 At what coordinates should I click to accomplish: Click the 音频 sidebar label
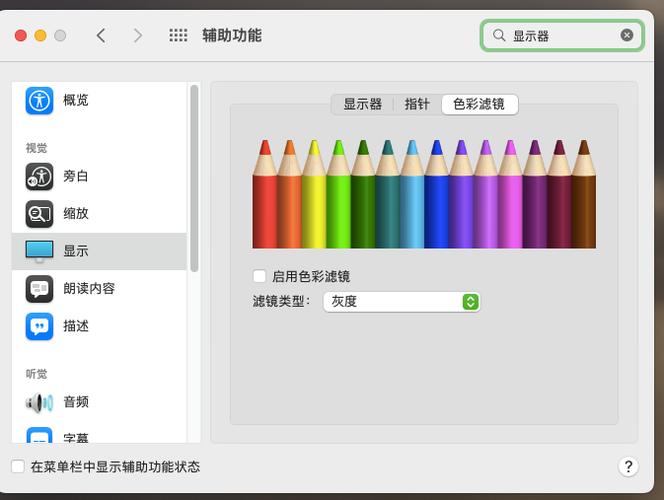tap(76, 402)
